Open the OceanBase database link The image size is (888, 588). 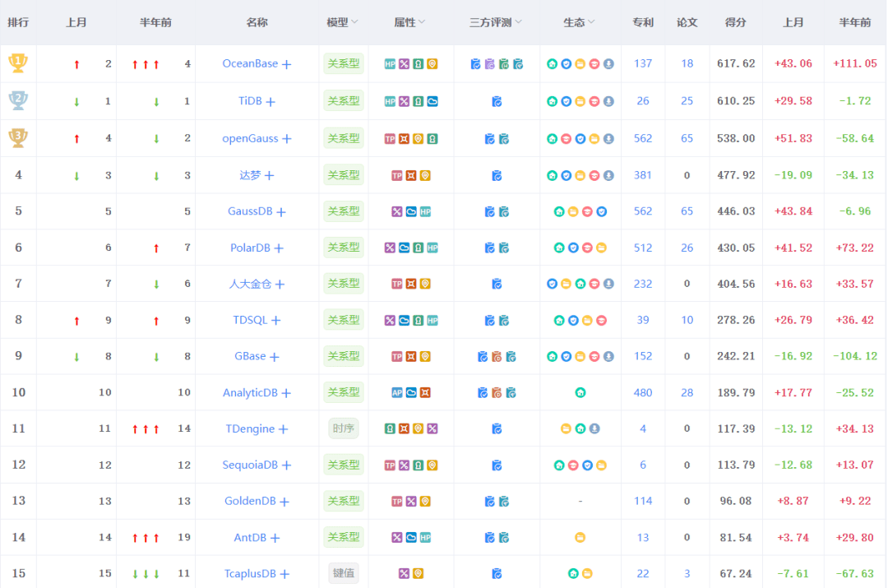(x=250, y=63)
